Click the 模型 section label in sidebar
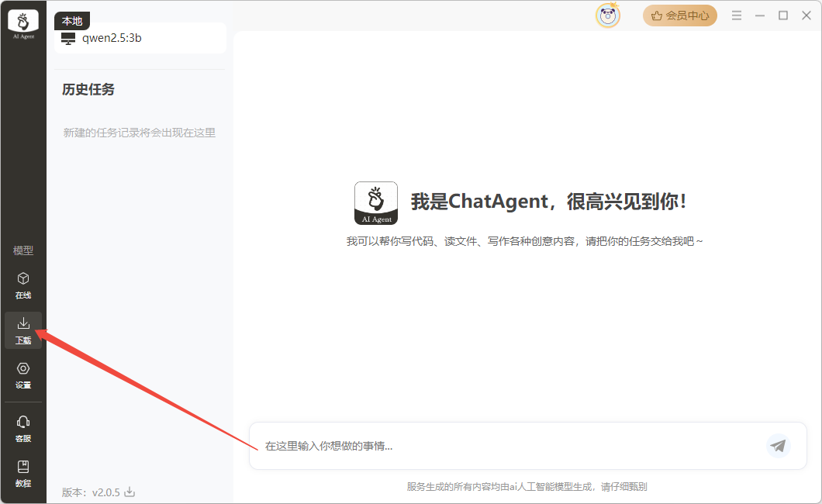Image resolution: width=822 pixels, height=504 pixels. [23, 250]
